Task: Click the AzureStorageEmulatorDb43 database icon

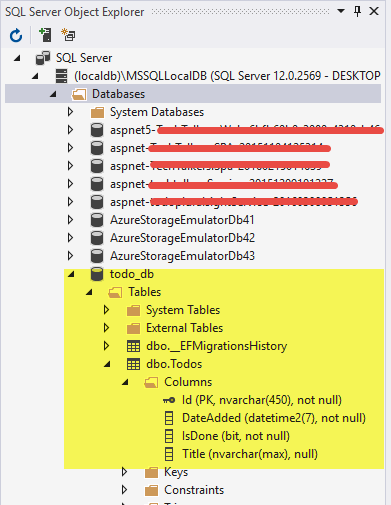Action: [97, 256]
